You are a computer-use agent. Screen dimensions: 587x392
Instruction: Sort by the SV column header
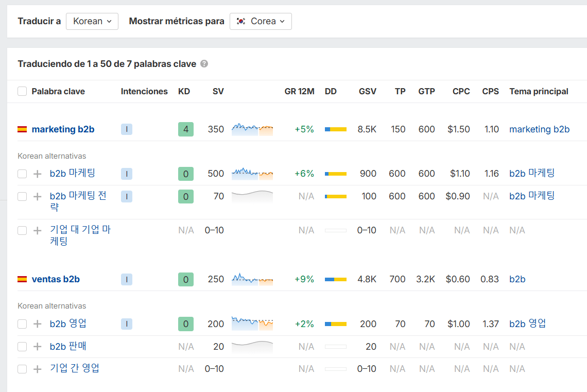click(218, 91)
